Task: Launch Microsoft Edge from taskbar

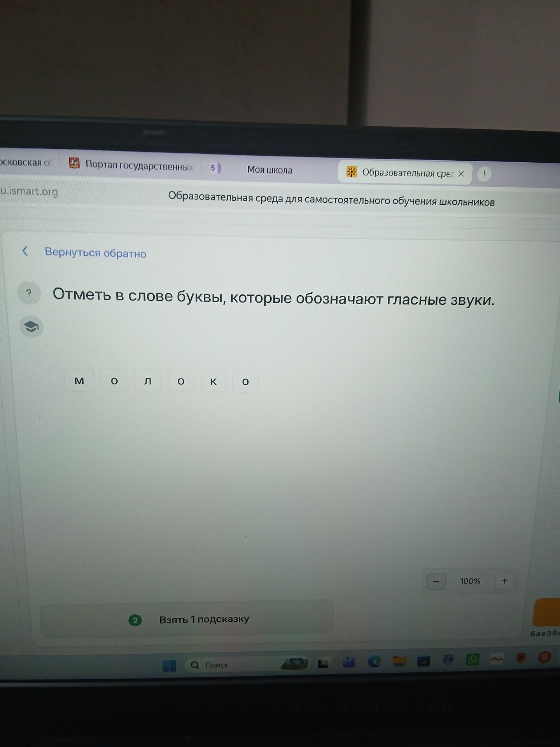Action: coord(374,661)
